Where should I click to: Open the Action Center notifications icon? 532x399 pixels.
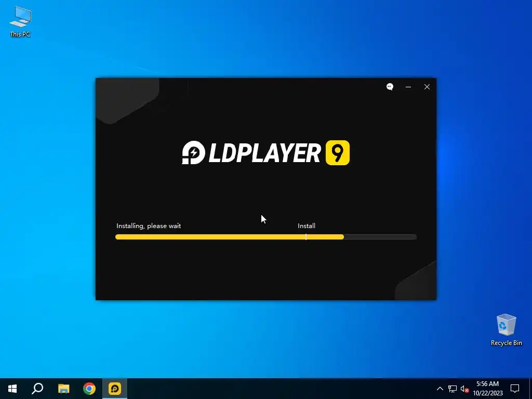pyautogui.click(x=515, y=389)
